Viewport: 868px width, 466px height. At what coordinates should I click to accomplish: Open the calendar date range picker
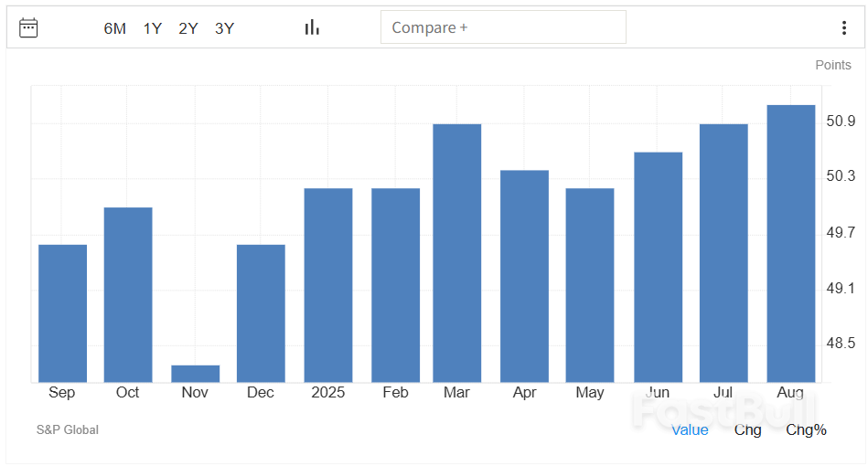[x=28, y=27]
